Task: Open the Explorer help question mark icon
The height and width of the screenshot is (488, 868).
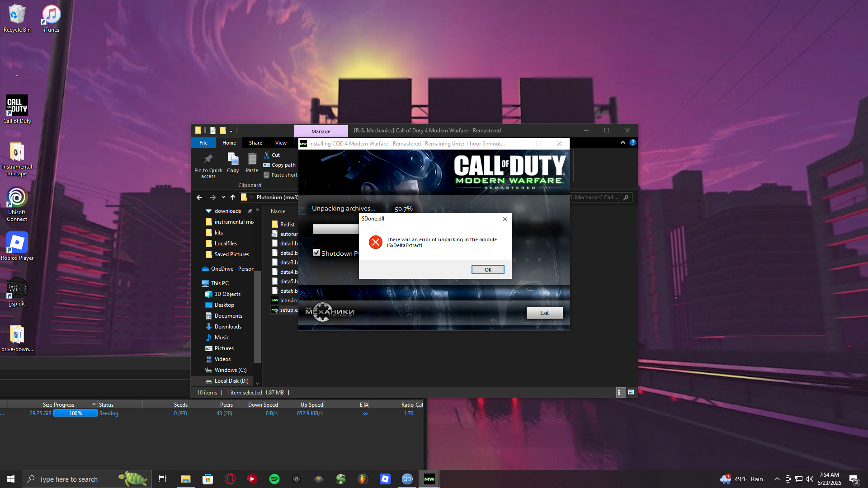Action: tap(633, 142)
